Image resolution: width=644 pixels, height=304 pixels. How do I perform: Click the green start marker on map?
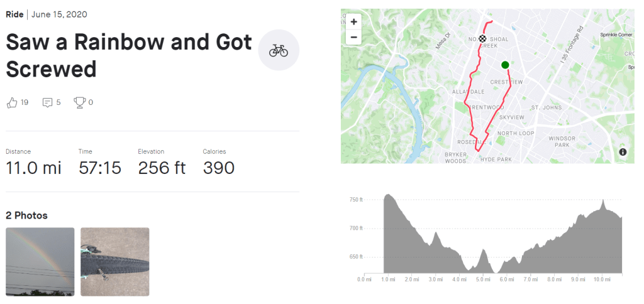(x=505, y=65)
